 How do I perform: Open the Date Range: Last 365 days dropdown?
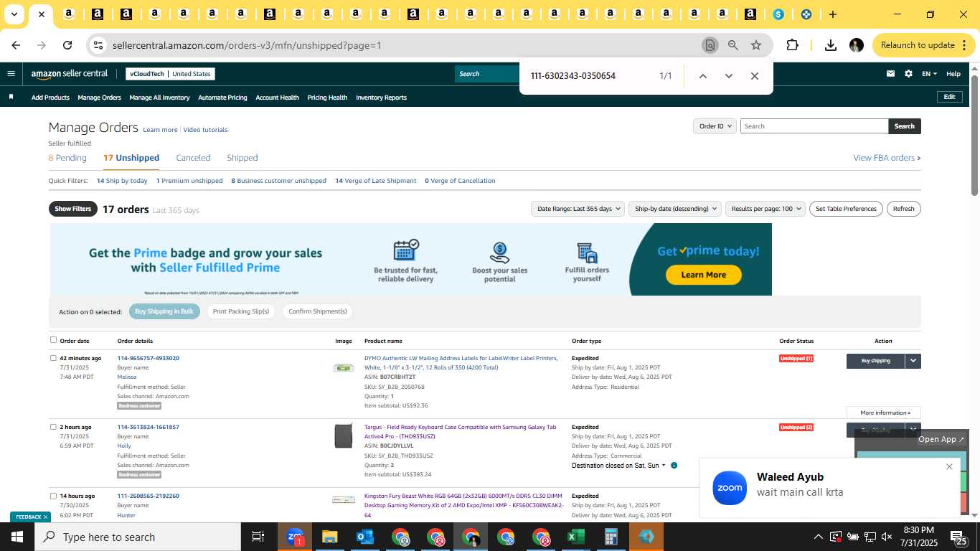(578, 209)
